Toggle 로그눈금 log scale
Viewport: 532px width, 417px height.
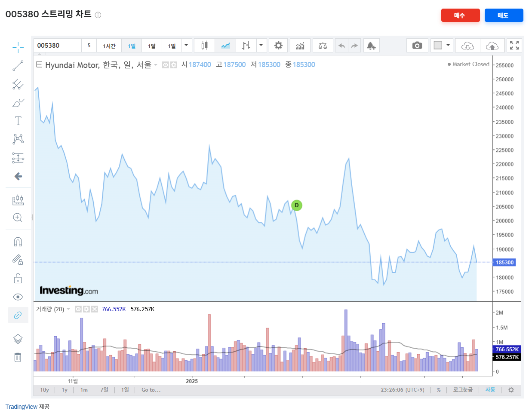pos(463,390)
